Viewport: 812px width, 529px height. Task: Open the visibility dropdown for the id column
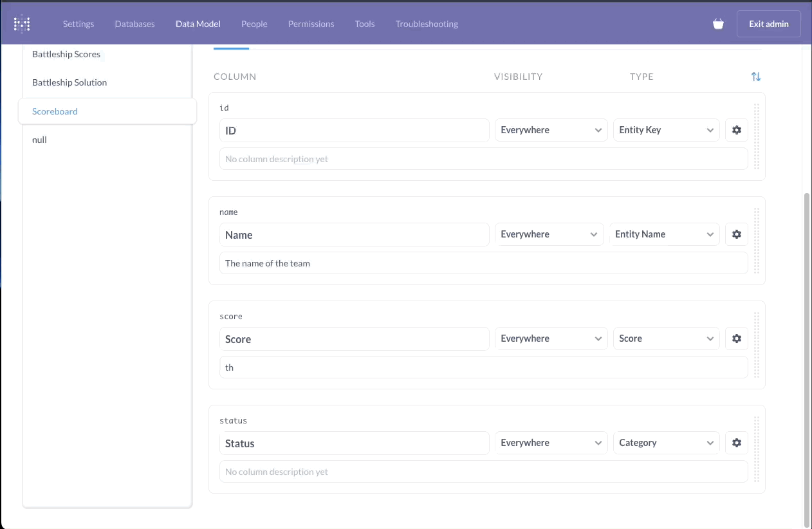[551, 129]
